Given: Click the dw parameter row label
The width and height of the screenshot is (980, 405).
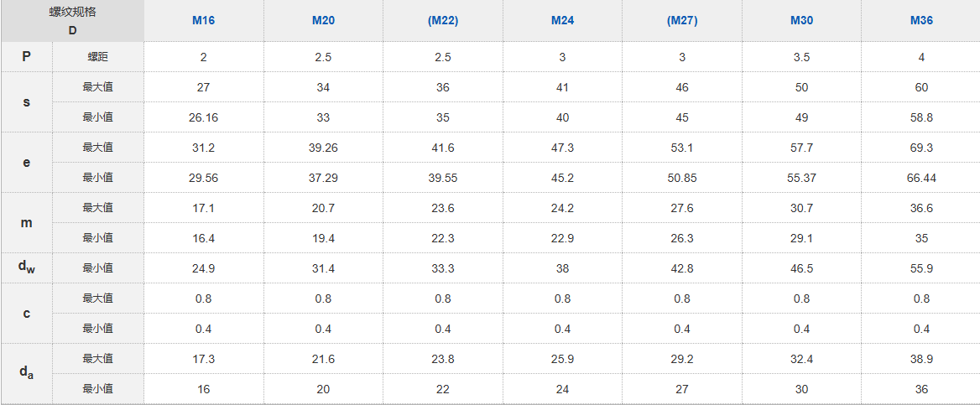Looking at the screenshot, I should [26, 268].
